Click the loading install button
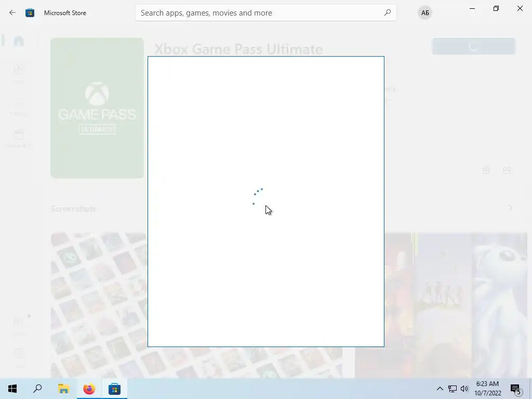 [x=474, y=46]
